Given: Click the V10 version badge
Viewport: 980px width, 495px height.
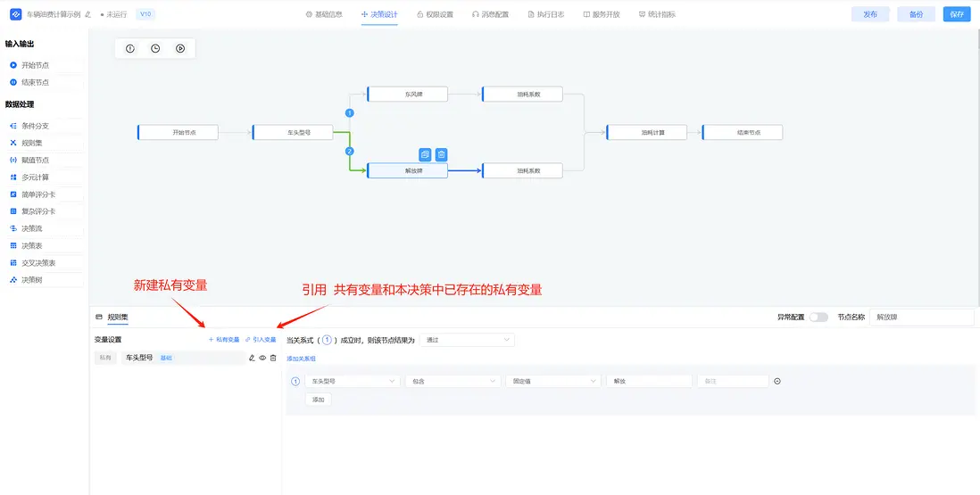Looking at the screenshot, I should pos(145,13).
